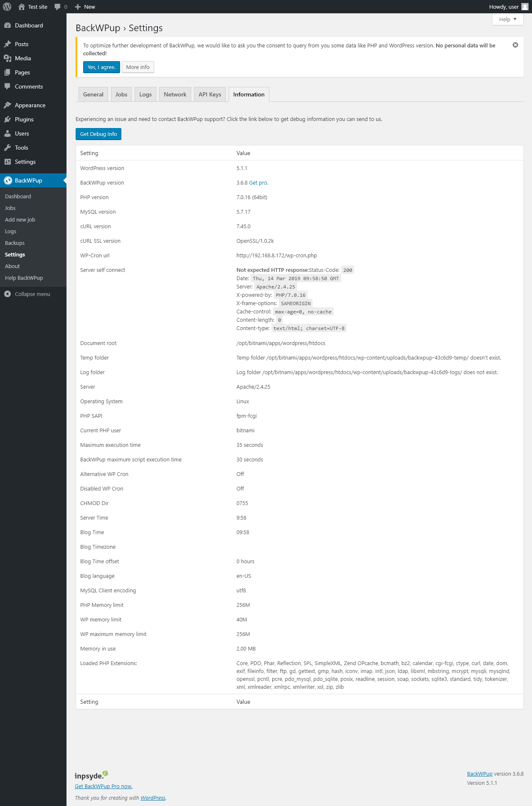532x806 pixels.
Task: Click the Plugins plug icon
Action: (x=7, y=119)
